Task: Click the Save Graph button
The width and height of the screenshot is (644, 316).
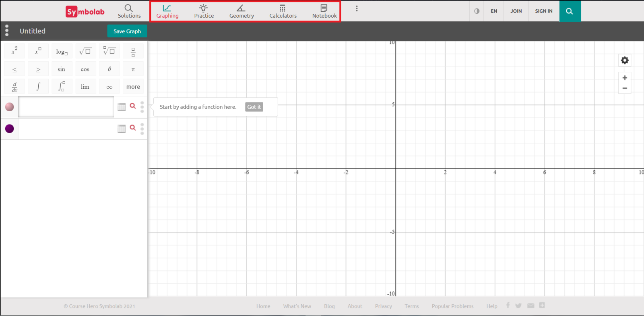Action: pos(127,31)
